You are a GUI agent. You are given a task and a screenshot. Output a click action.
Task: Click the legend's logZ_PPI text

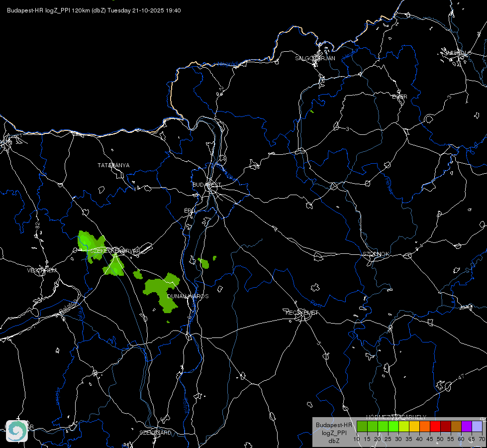[x=334, y=433]
